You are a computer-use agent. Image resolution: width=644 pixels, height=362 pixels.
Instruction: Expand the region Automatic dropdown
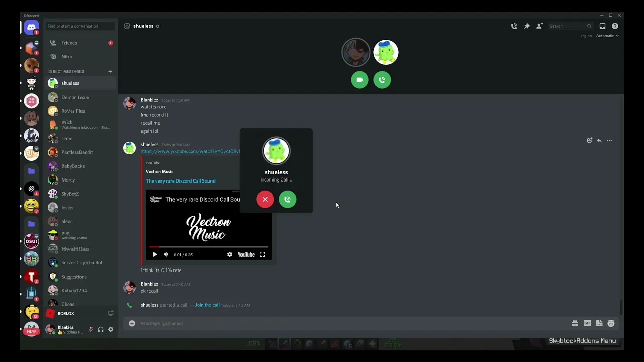607,36
